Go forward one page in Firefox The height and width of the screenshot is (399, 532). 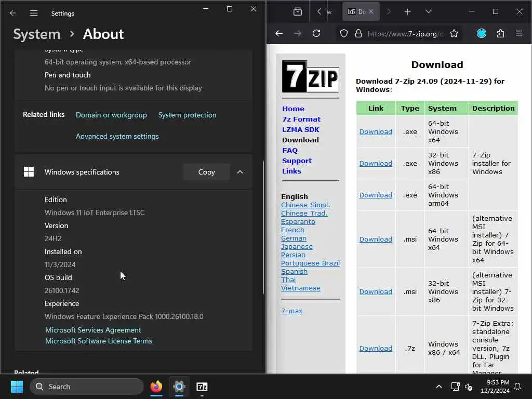(x=298, y=34)
